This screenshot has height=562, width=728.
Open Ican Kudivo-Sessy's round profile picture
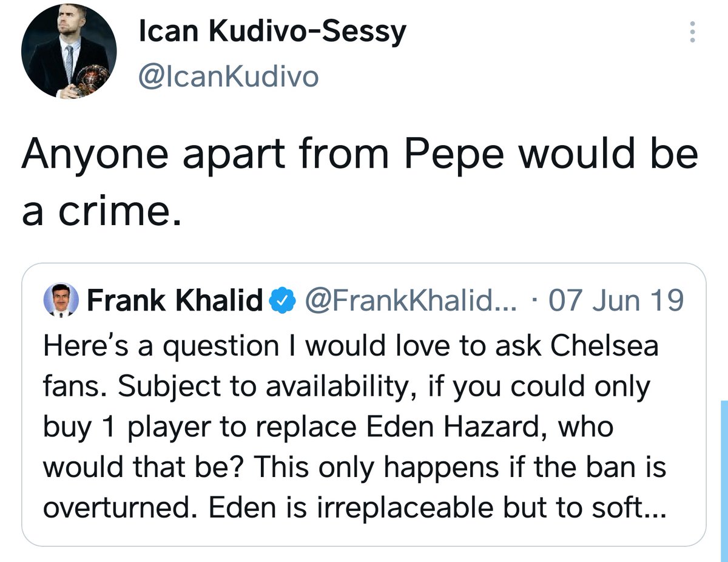[69, 52]
